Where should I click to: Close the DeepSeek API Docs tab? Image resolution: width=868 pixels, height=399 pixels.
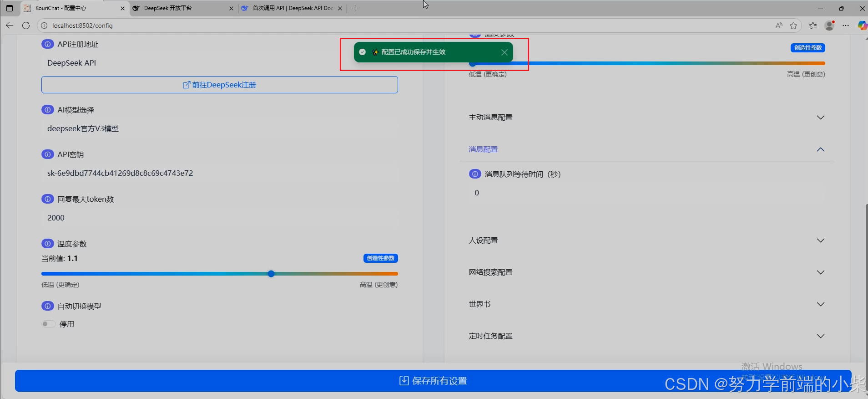[340, 8]
